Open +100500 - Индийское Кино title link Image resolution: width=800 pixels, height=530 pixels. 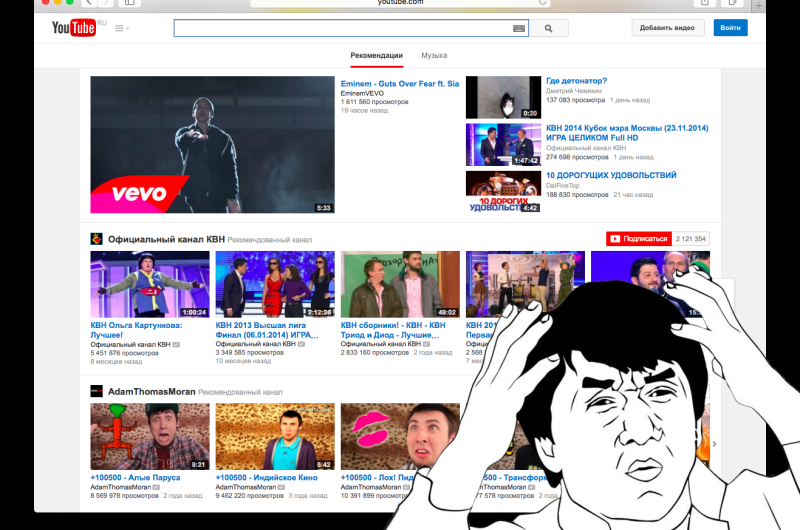(266, 477)
